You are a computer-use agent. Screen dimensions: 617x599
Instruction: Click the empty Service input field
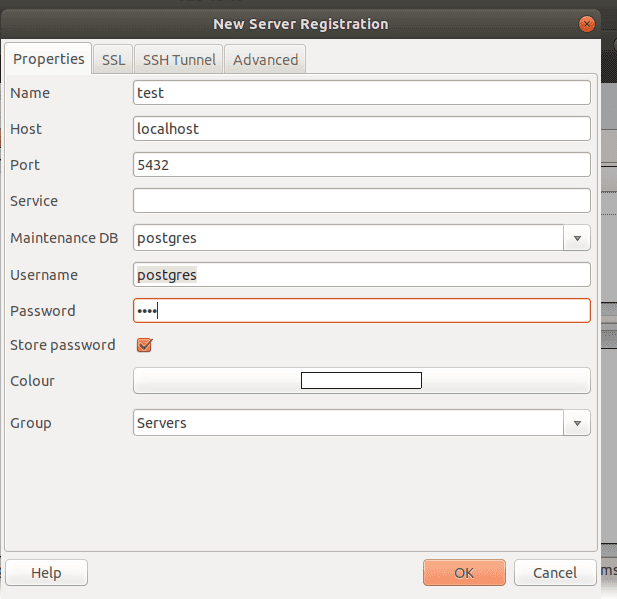click(x=361, y=201)
